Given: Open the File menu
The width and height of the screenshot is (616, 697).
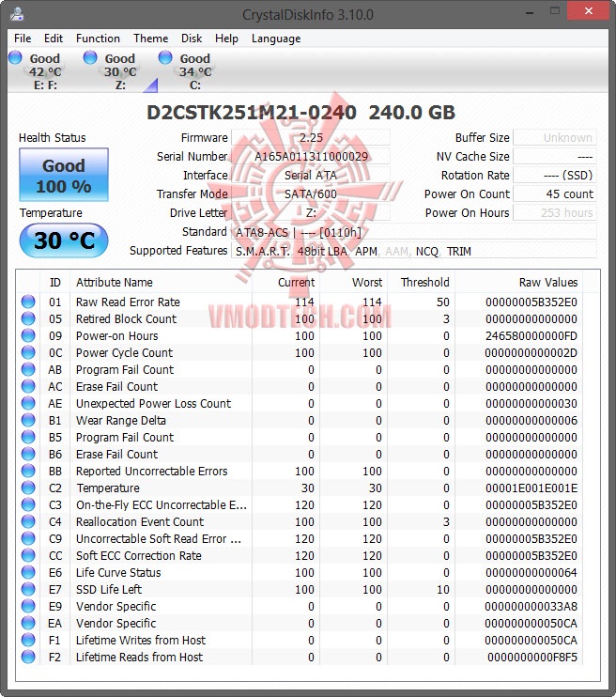Looking at the screenshot, I should 23,39.
